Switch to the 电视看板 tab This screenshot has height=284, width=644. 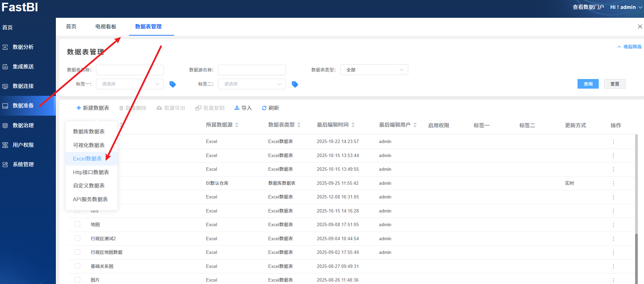pos(106,27)
